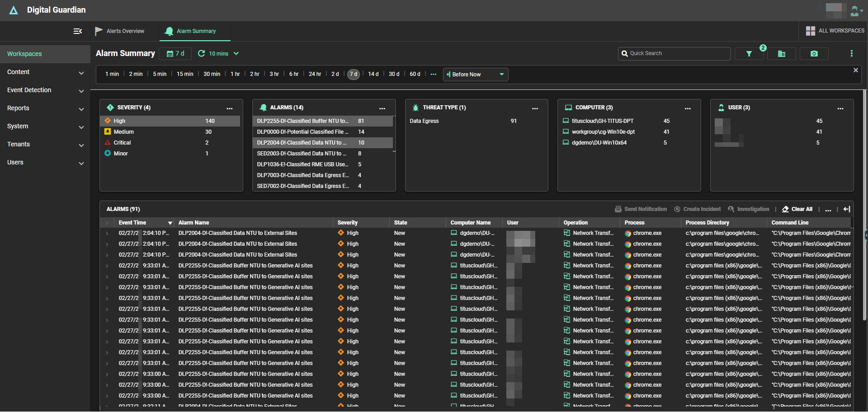Expand the Event Detection sidebar section
This screenshot has width=868, height=412.
pyautogui.click(x=45, y=90)
